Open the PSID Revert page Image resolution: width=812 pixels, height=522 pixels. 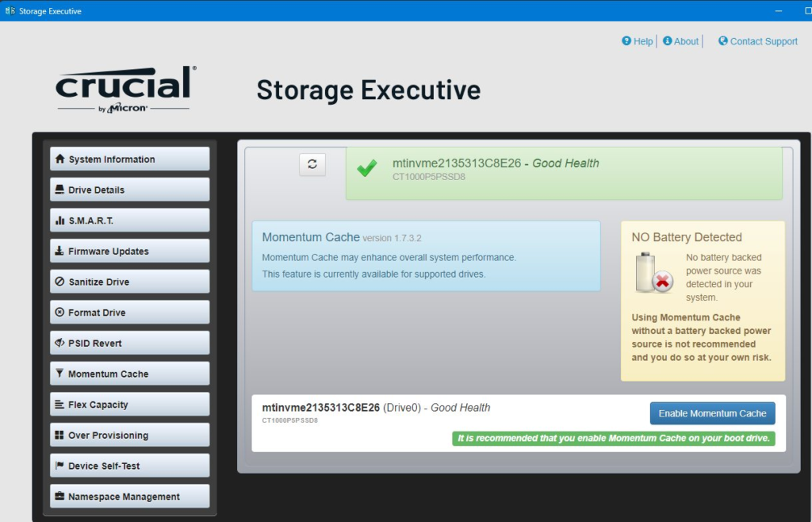(x=130, y=342)
